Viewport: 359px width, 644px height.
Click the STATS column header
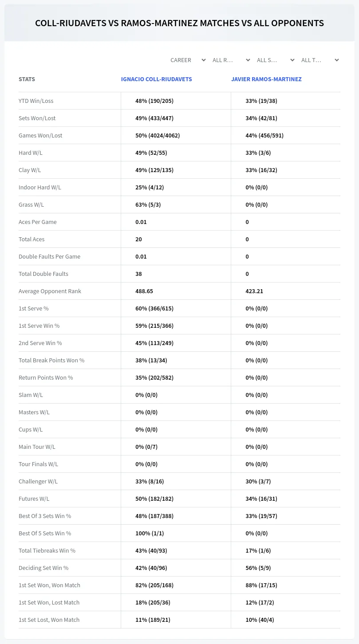[x=27, y=79]
